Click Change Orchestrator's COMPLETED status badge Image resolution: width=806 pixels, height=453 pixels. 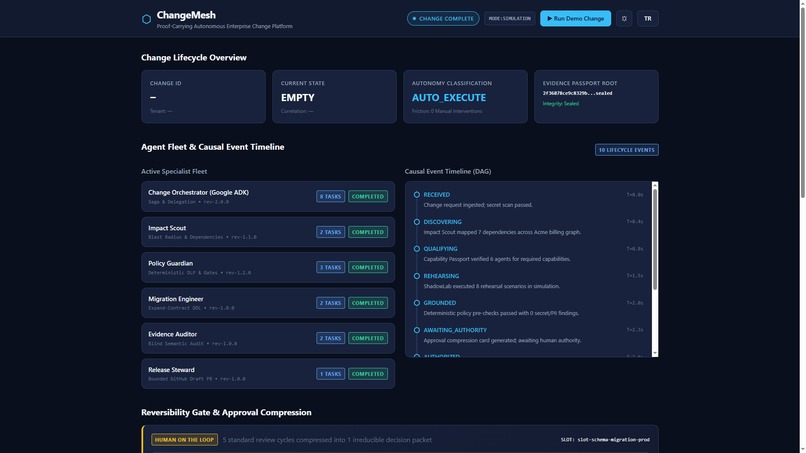pos(368,196)
